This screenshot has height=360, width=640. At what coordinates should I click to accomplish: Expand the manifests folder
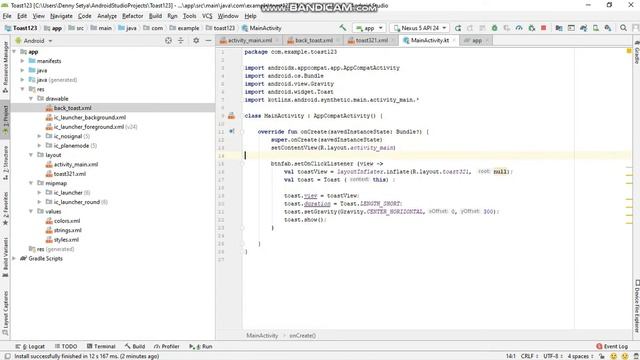[22, 61]
